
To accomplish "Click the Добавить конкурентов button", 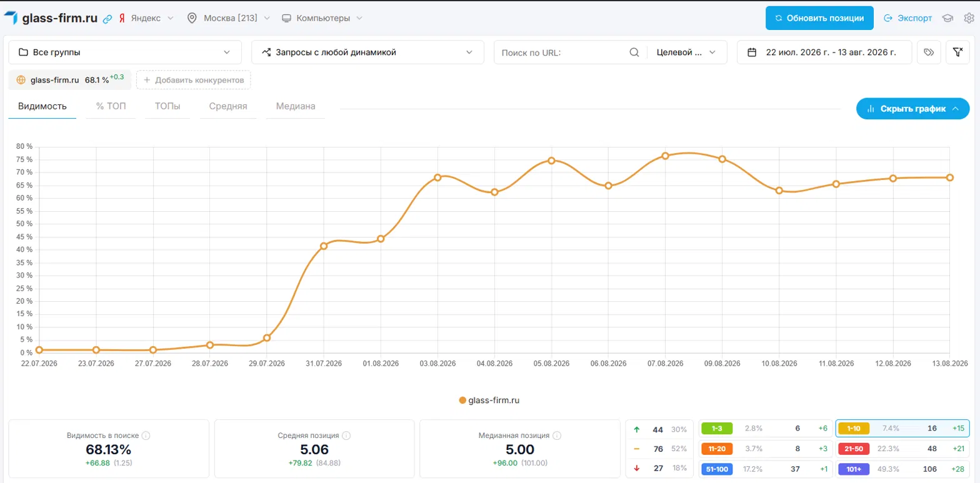I will (x=194, y=80).
